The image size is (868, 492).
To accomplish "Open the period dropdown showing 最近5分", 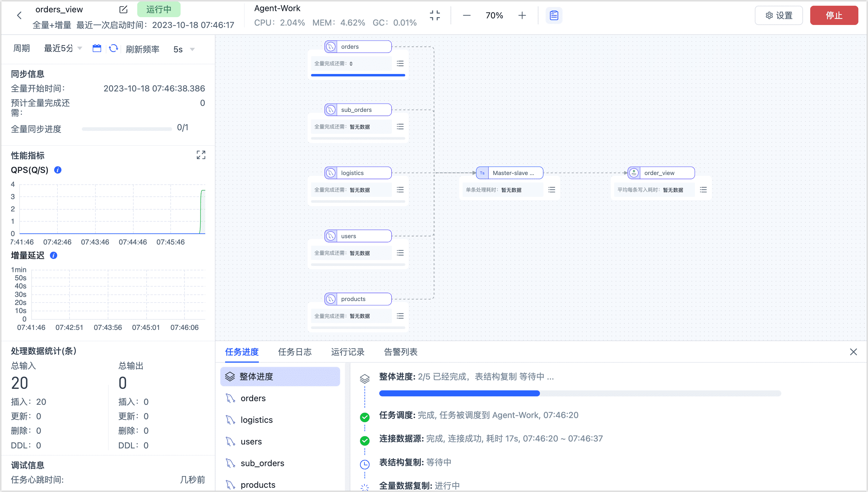I will 63,48.
